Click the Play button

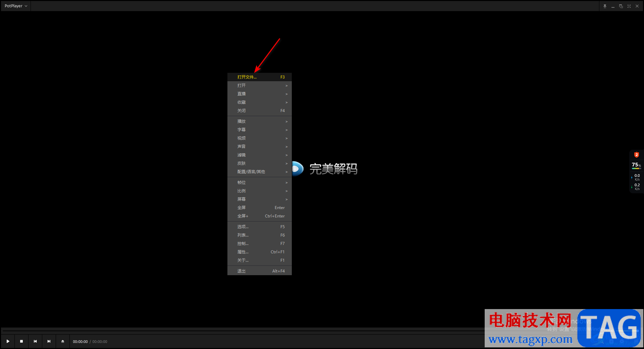8,341
